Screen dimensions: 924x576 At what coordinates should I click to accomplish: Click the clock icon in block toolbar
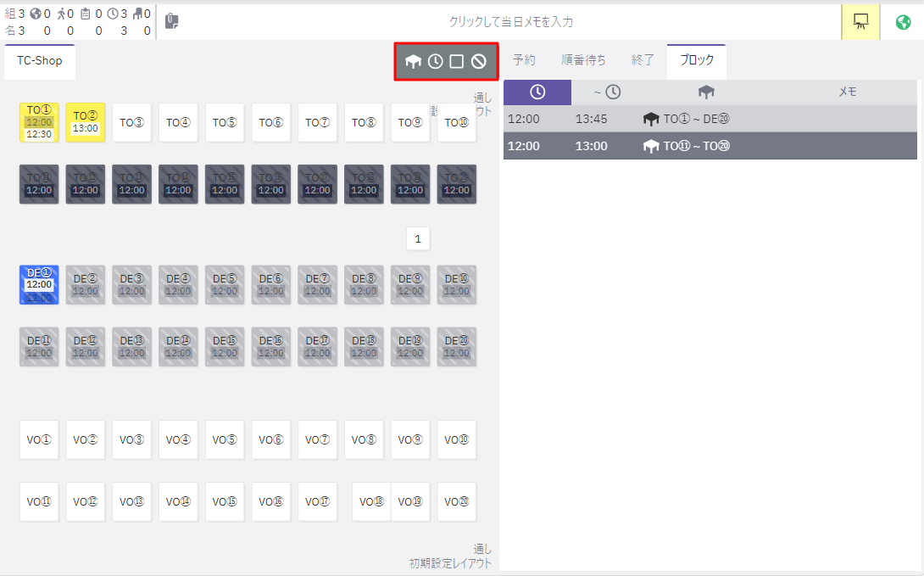(x=435, y=61)
